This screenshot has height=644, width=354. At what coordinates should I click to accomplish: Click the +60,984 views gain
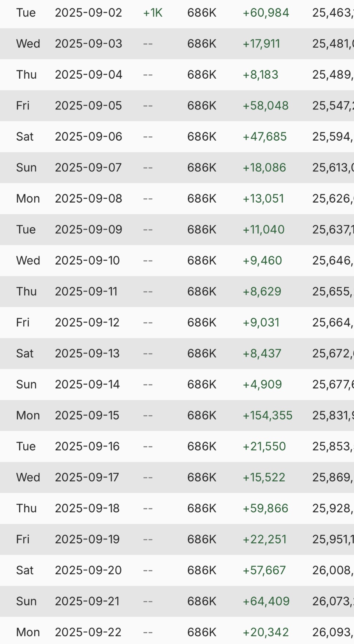pos(266,13)
